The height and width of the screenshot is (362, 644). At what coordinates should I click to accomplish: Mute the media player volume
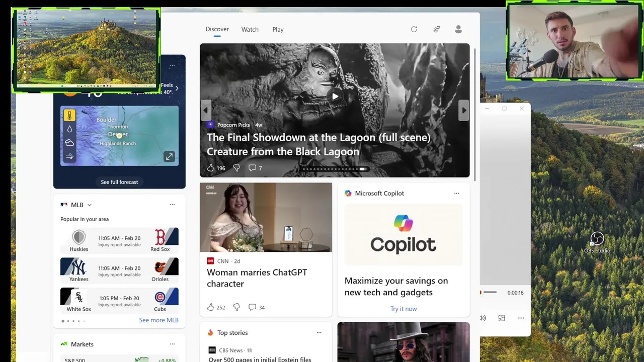(483, 318)
